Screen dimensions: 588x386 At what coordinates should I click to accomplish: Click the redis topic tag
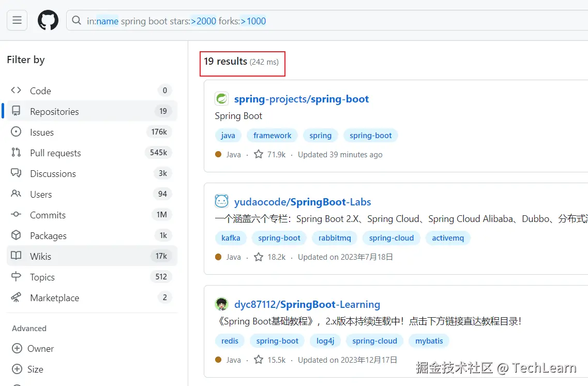pyautogui.click(x=230, y=340)
